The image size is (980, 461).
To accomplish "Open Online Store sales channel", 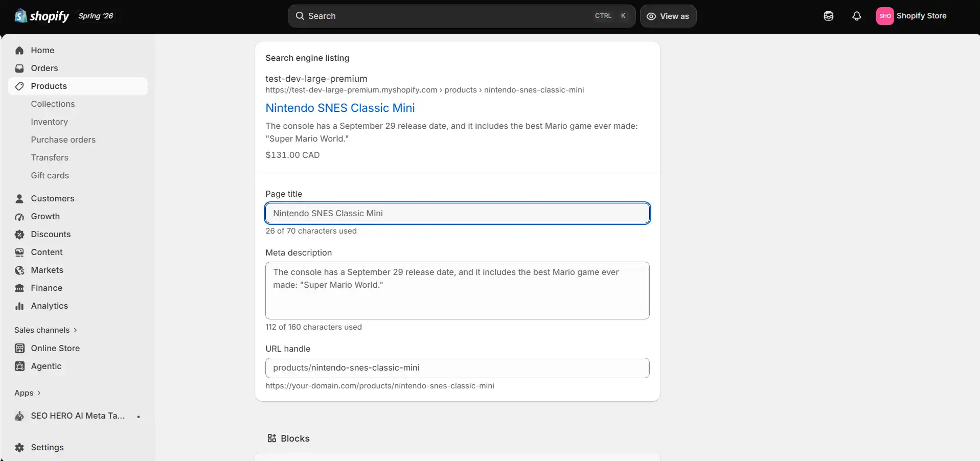I will click(x=78, y=348).
